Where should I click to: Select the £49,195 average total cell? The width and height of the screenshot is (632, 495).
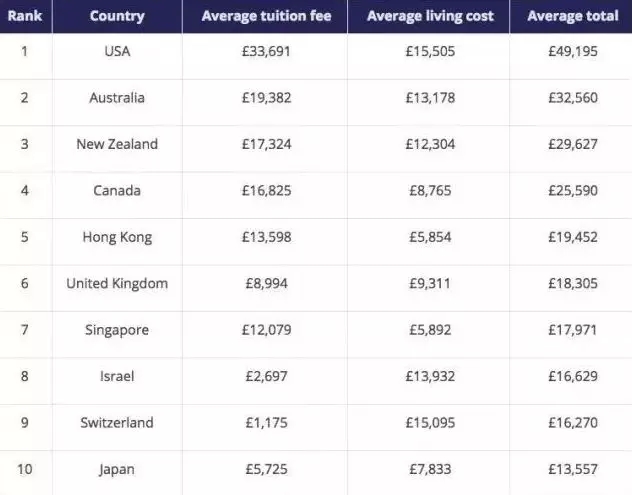(x=571, y=50)
